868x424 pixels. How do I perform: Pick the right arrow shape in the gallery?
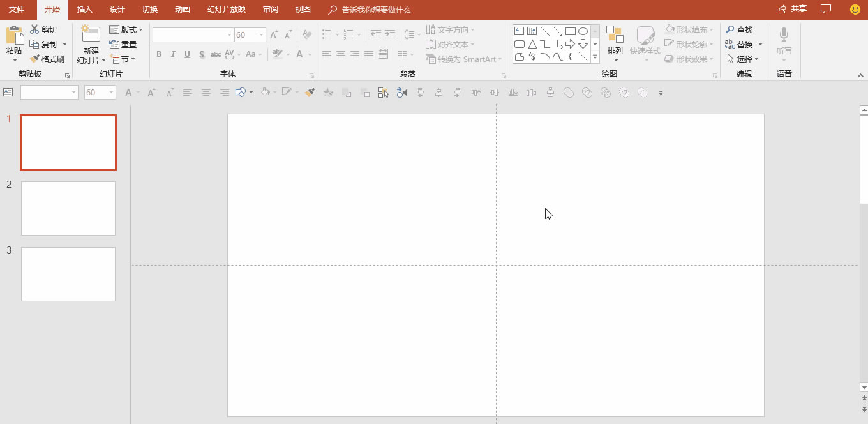coord(570,44)
